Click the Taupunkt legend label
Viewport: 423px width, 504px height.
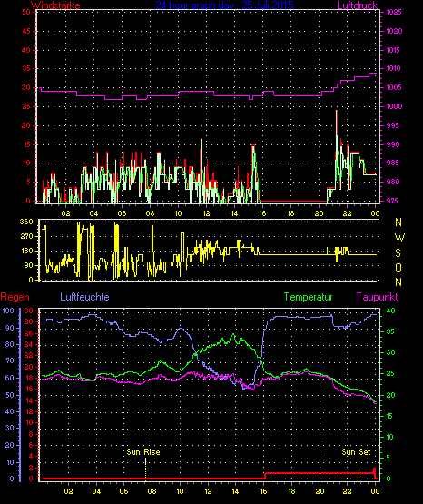tap(377, 297)
